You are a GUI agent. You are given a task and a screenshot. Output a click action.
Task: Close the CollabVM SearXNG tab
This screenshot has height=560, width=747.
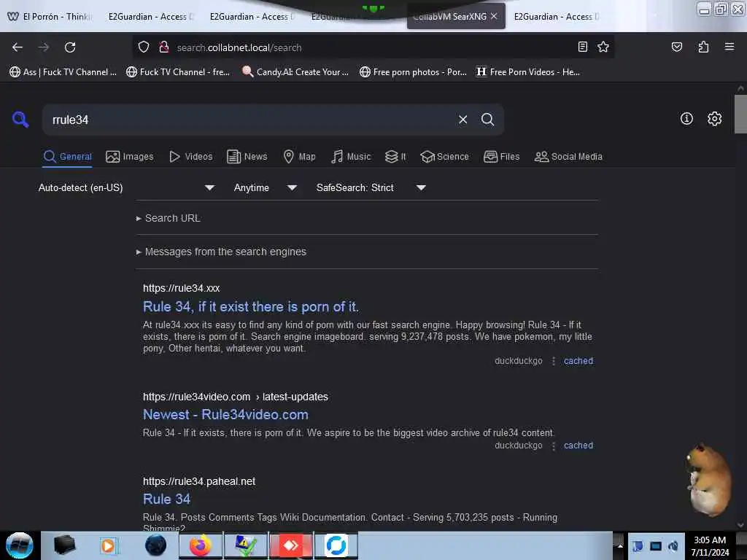(494, 17)
